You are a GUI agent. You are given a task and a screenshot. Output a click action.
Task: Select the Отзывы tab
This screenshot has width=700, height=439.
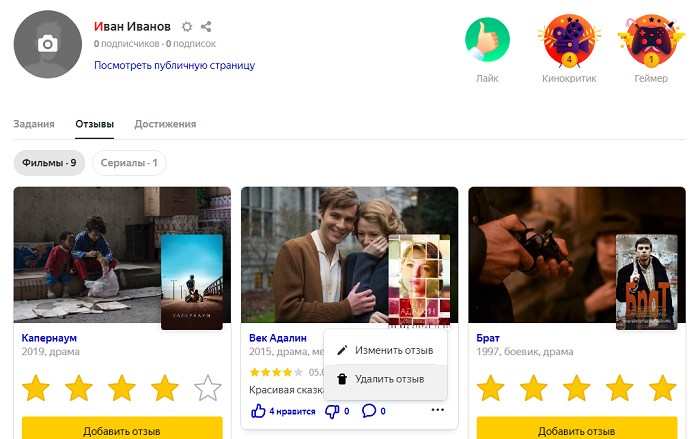[94, 124]
